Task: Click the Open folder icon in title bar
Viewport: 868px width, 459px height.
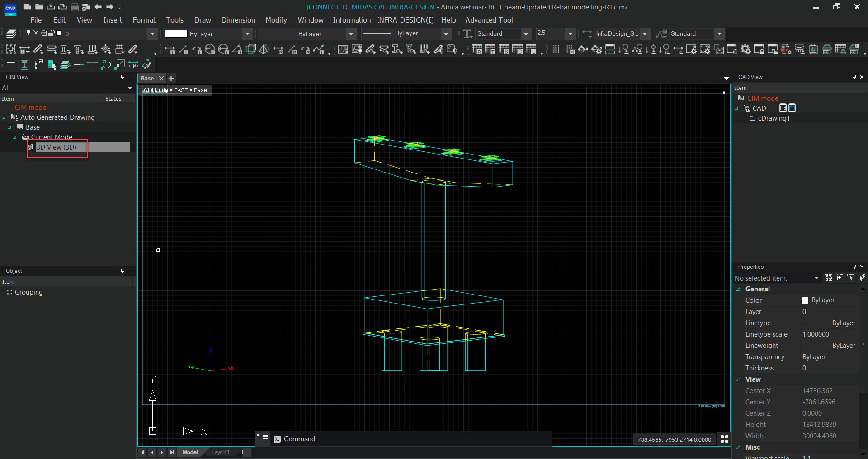Action: pos(39,7)
